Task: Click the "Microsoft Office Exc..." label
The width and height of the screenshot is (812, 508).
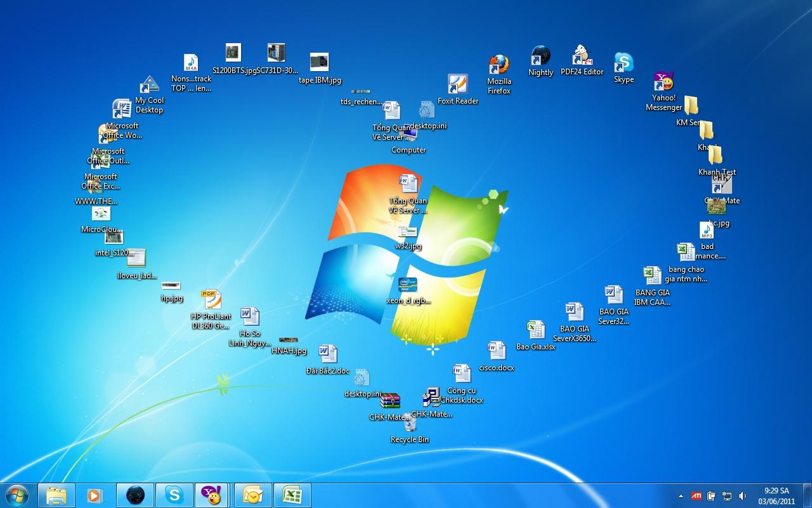Action: [101, 182]
